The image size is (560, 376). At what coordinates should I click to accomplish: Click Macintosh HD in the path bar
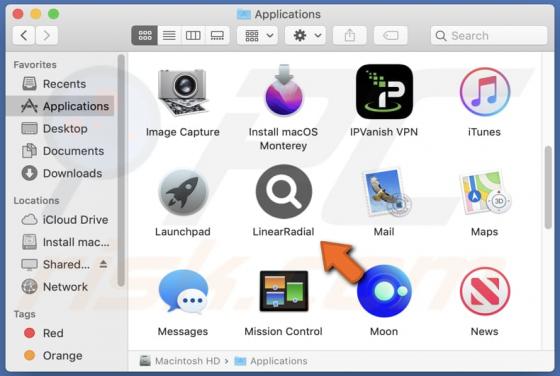coord(180,361)
